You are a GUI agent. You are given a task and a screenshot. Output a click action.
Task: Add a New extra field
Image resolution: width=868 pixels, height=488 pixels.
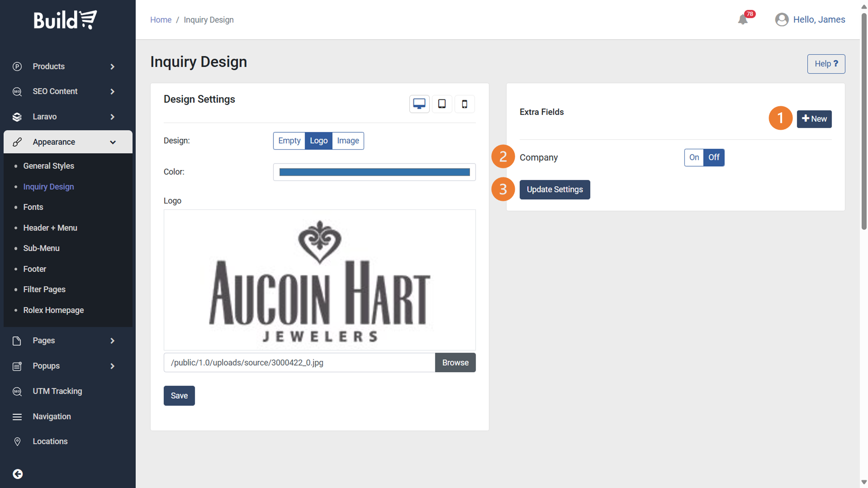[x=814, y=119]
